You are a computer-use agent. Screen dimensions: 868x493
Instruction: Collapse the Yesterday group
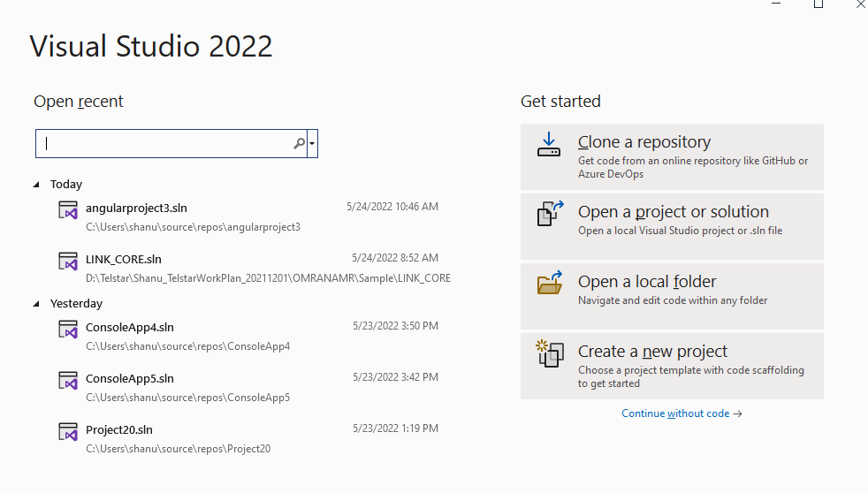point(36,303)
